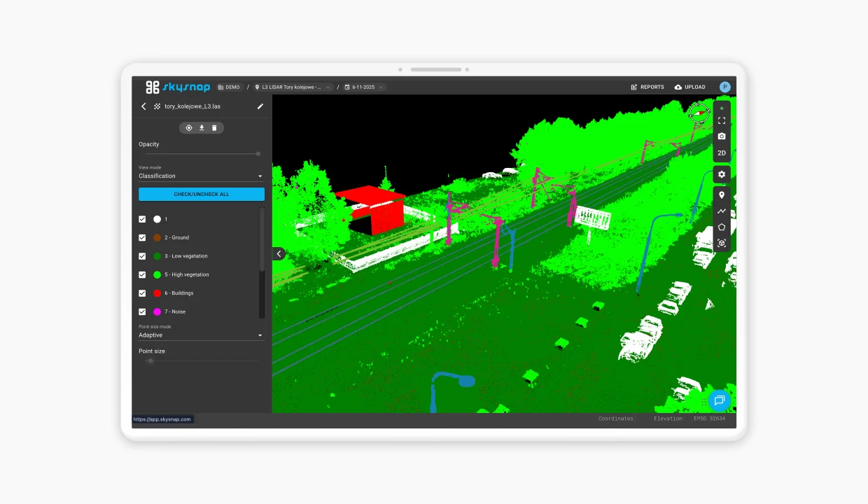
Task: Click the download icon for the layer
Action: click(202, 128)
